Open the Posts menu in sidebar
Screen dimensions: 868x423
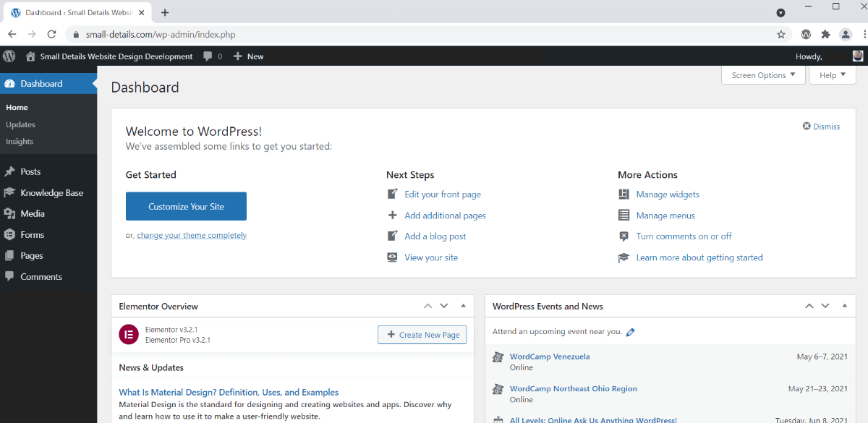[x=30, y=171]
